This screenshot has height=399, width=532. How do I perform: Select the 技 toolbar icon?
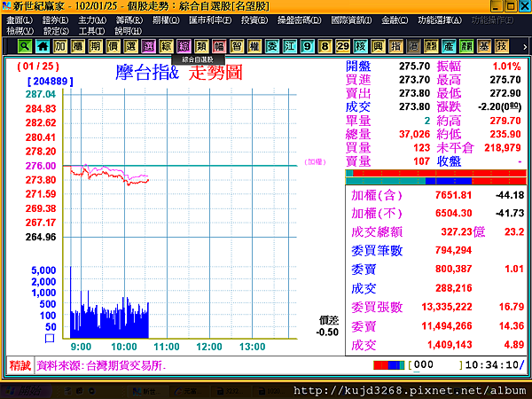point(501,46)
